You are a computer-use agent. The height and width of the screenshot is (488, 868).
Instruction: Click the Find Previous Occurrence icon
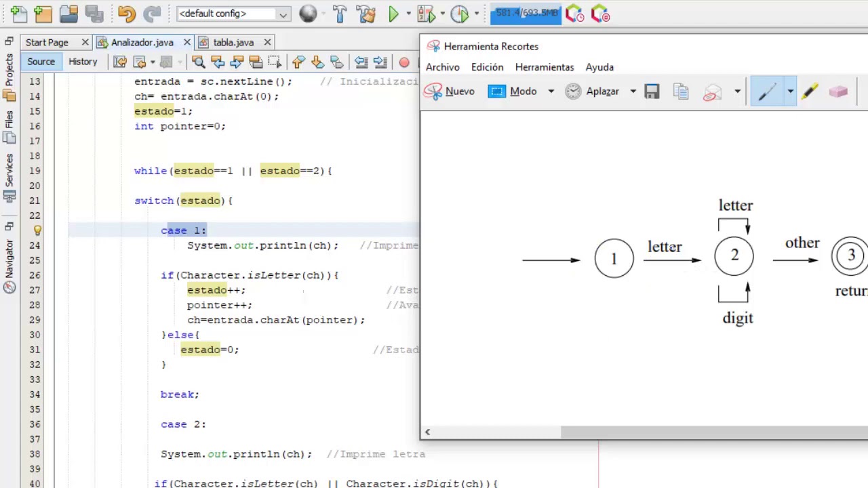click(218, 62)
